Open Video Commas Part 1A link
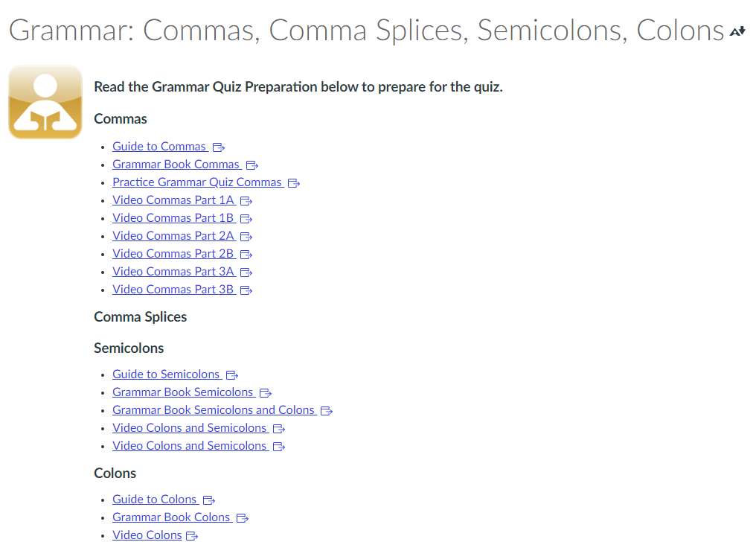Screen dimensions: 756x542 (173, 200)
